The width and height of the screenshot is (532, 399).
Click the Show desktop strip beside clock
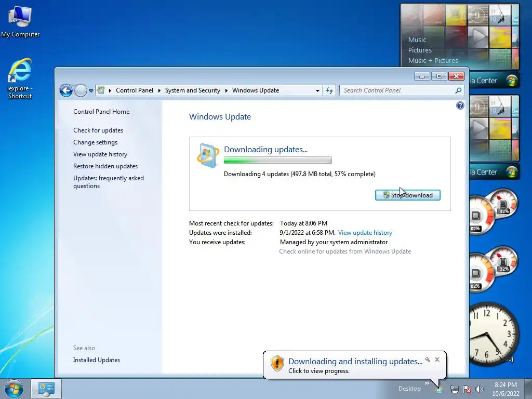pos(528,389)
